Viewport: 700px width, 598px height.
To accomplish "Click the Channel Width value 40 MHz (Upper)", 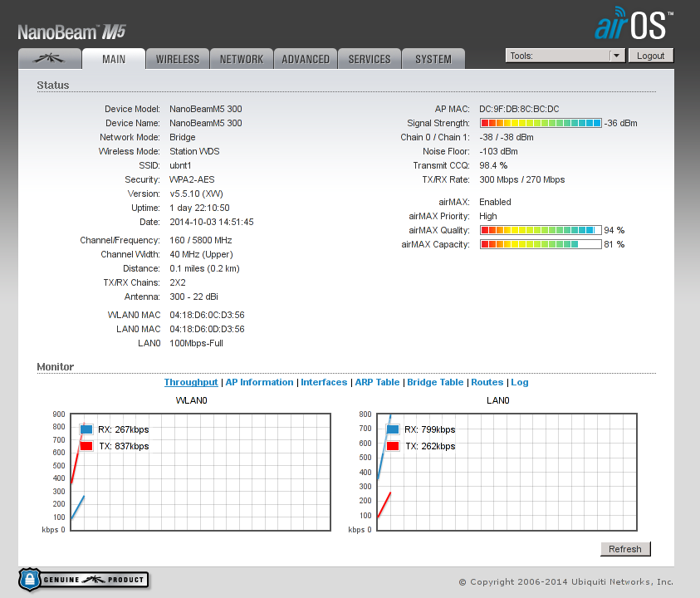I will pyautogui.click(x=201, y=254).
